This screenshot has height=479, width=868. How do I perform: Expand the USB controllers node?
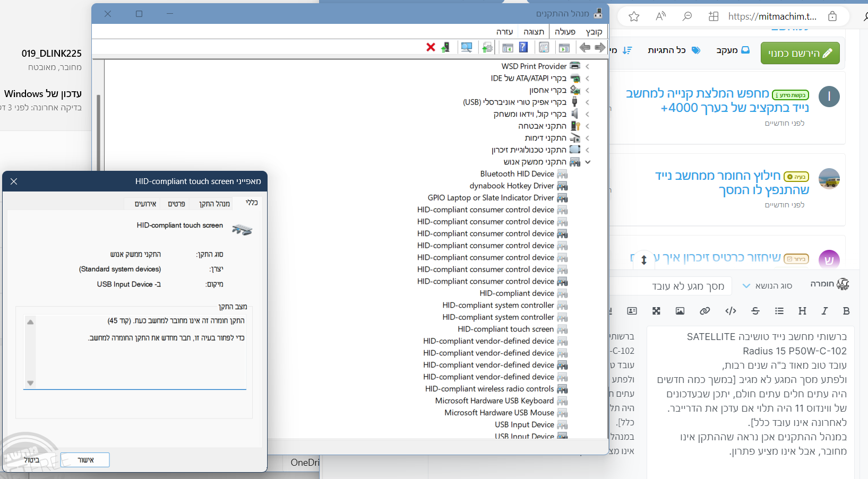(587, 102)
